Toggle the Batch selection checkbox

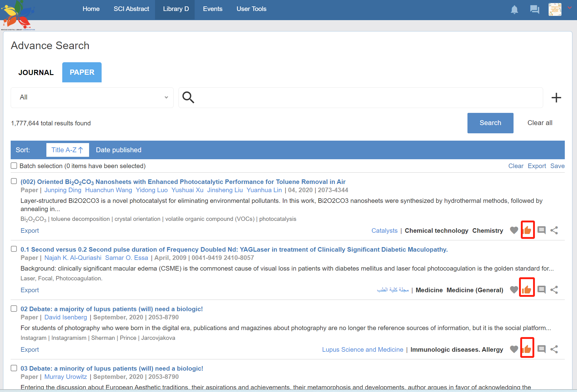click(14, 166)
